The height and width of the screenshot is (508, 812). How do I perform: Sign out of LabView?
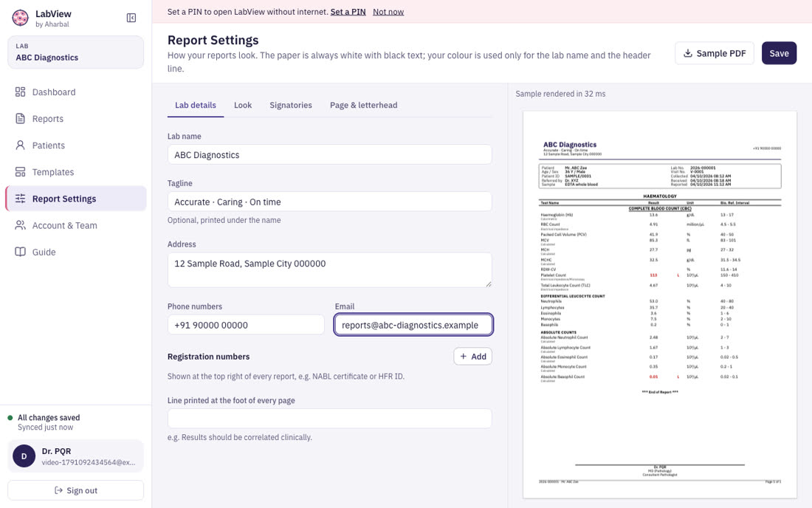click(x=75, y=490)
